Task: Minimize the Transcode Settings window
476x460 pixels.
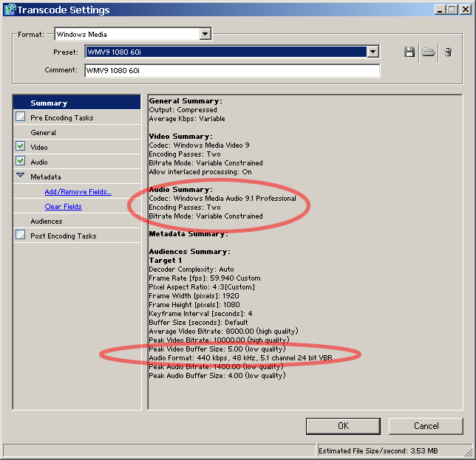Action: tap(440, 10)
